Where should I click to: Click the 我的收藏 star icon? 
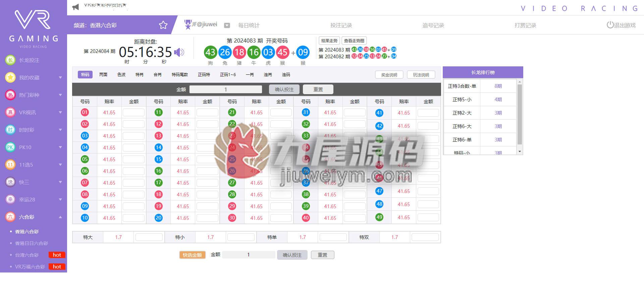10,77
